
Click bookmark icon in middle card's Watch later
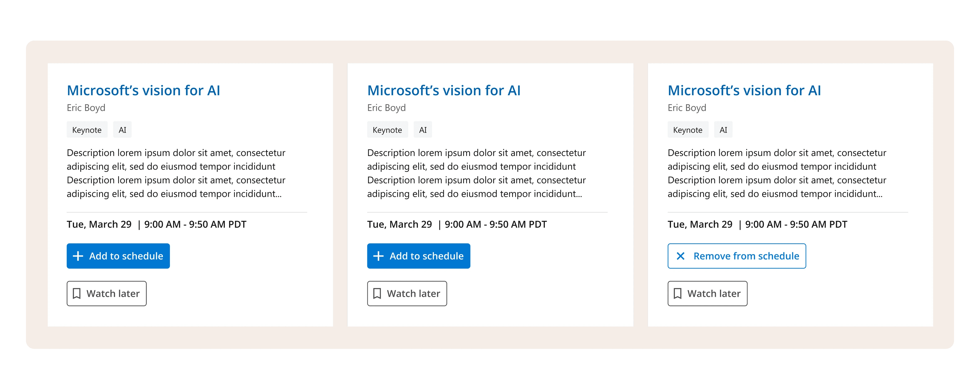(x=377, y=293)
